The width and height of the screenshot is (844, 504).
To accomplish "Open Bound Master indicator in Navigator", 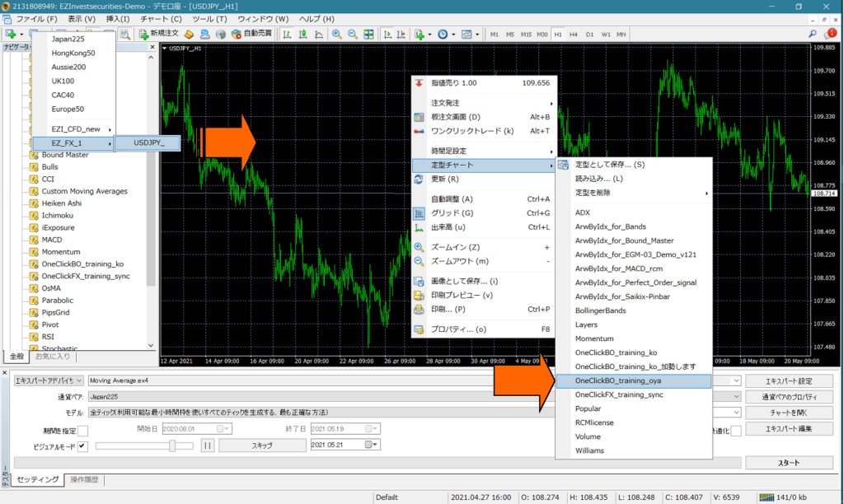I will 65,155.
